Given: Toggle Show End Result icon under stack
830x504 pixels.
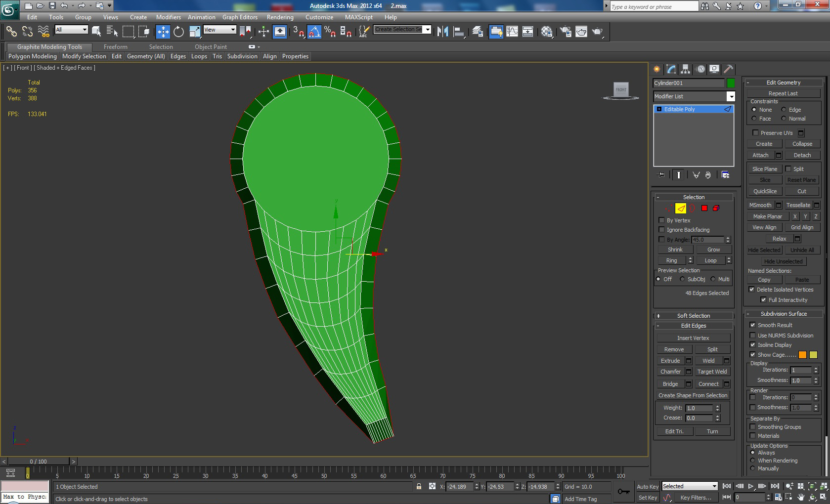Looking at the screenshot, I should pos(679,175).
